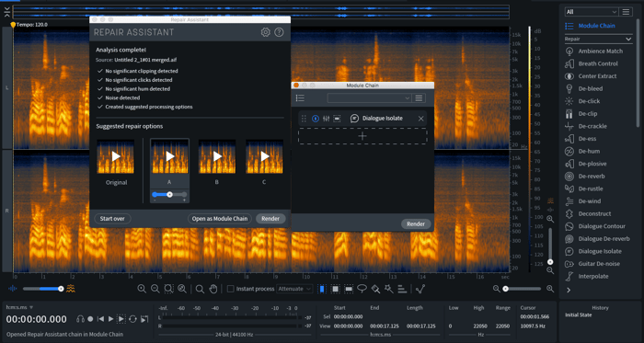Toggle the right channel R selector
The width and height of the screenshot is (644, 343).
pyautogui.click(x=7, y=211)
